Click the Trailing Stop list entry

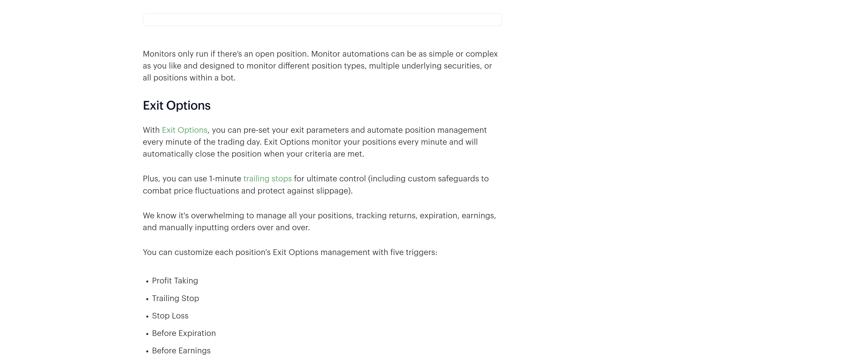[x=175, y=298]
